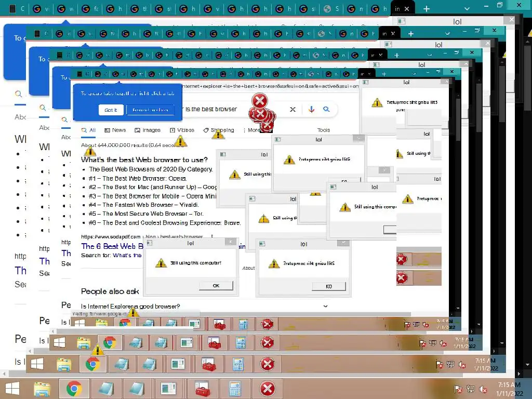Screen dimensions: 532x399
Task: Expand the More search categories menu
Action: pos(252,130)
